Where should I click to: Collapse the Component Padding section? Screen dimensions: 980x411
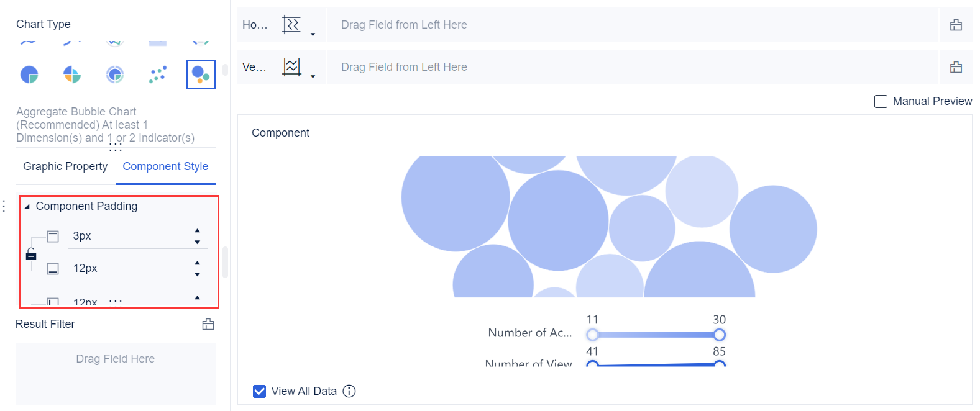tap(27, 206)
